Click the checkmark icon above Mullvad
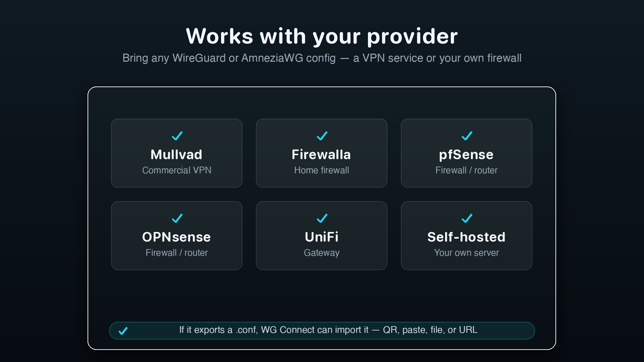 (177, 136)
